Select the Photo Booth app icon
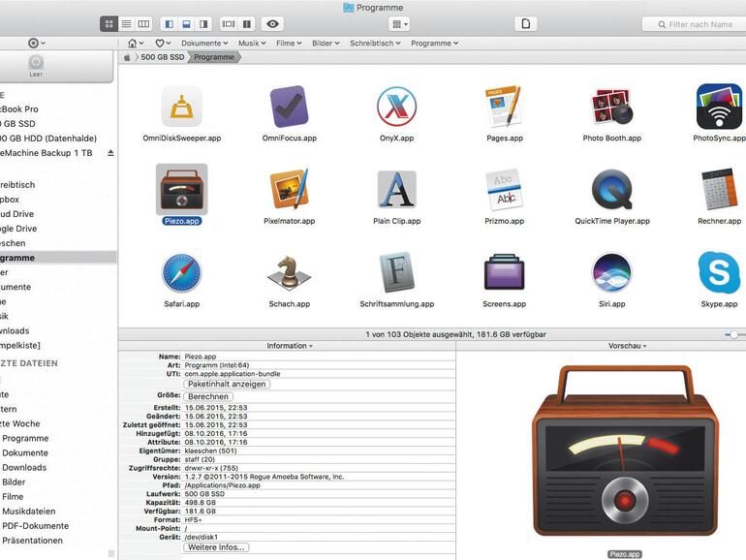 point(611,107)
